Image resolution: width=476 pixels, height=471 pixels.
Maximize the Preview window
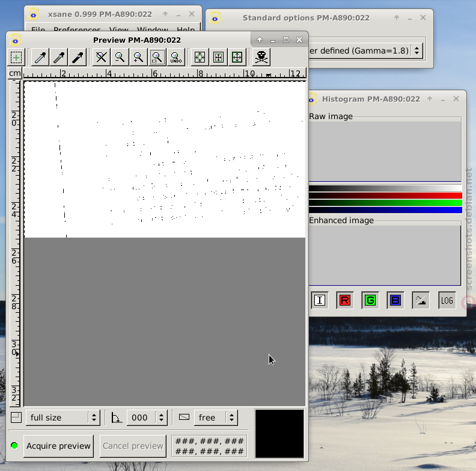coord(286,40)
